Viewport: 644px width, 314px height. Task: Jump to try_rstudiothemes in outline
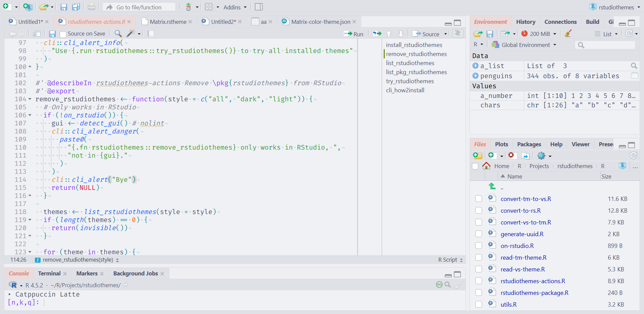coord(410,81)
